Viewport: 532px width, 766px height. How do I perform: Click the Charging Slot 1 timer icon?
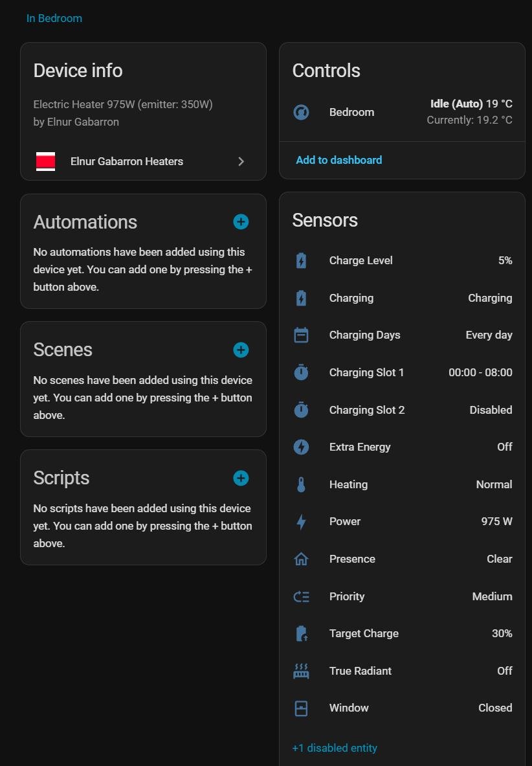301,373
